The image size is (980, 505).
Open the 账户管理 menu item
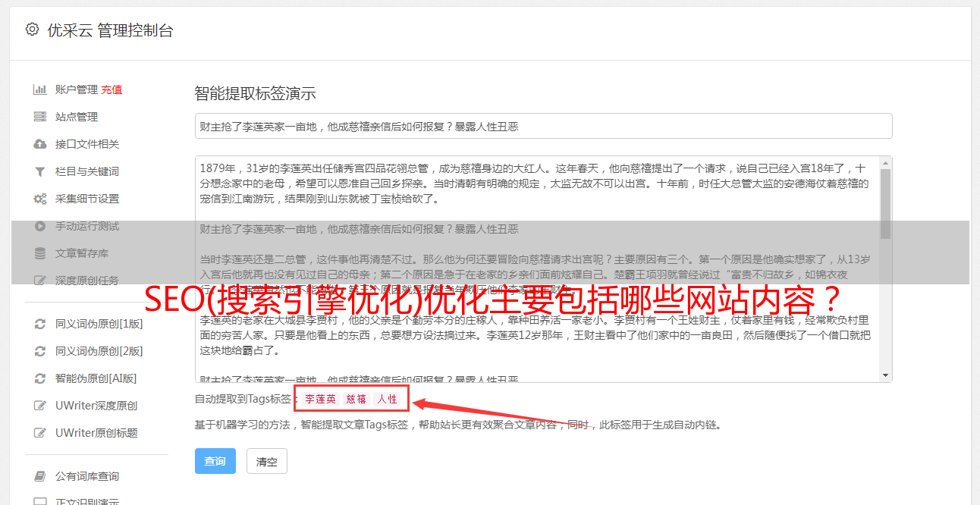[77, 89]
